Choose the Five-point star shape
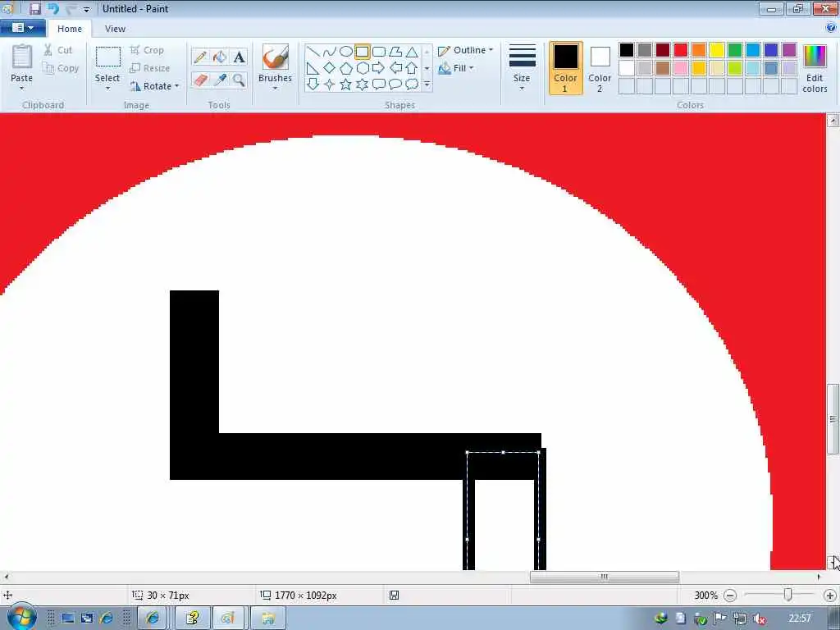The width and height of the screenshot is (840, 630). tap(346, 84)
